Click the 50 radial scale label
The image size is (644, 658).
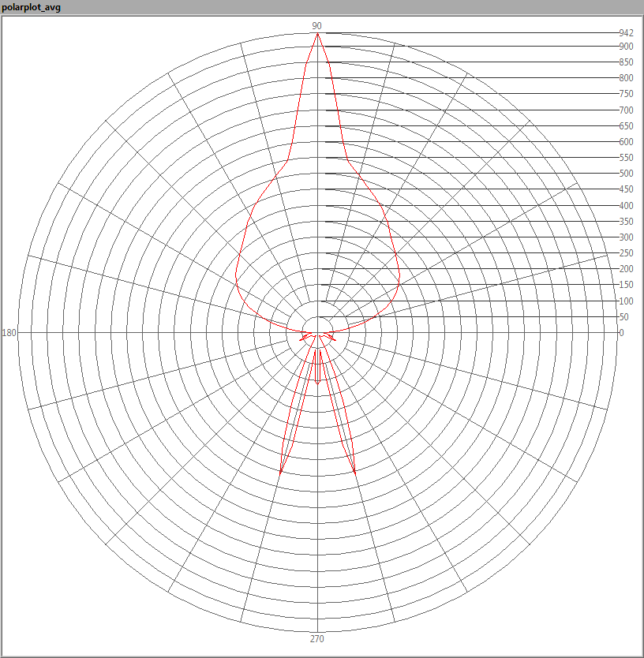coord(624,317)
